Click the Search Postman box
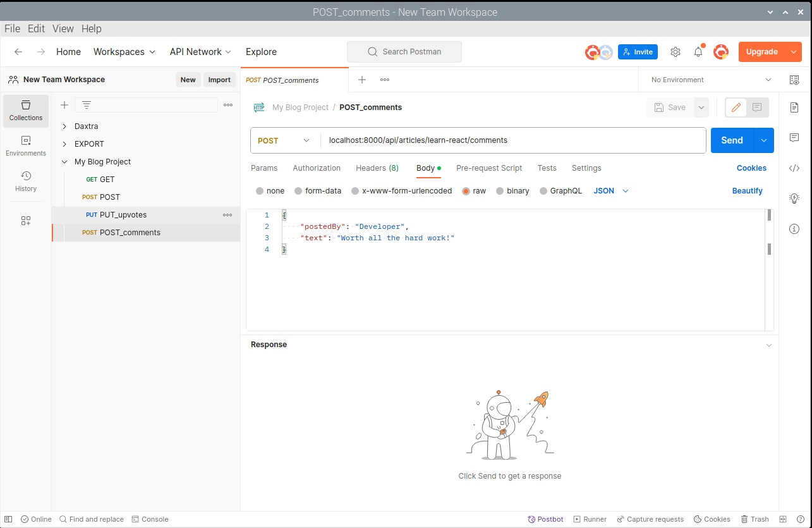Image resolution: width=812 pixels, height=528 pixels. click(x=404, y=52)
